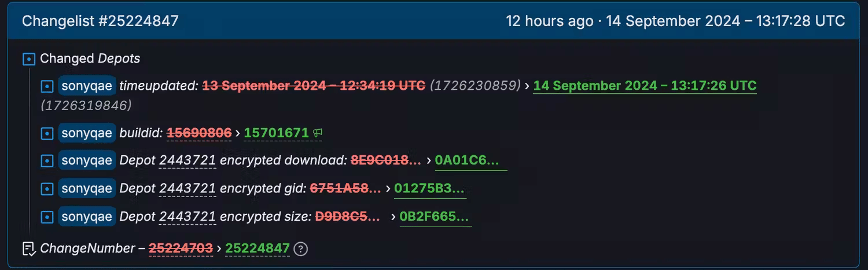Click the sonyqae tag on timeupdated row

click(87, 86)
